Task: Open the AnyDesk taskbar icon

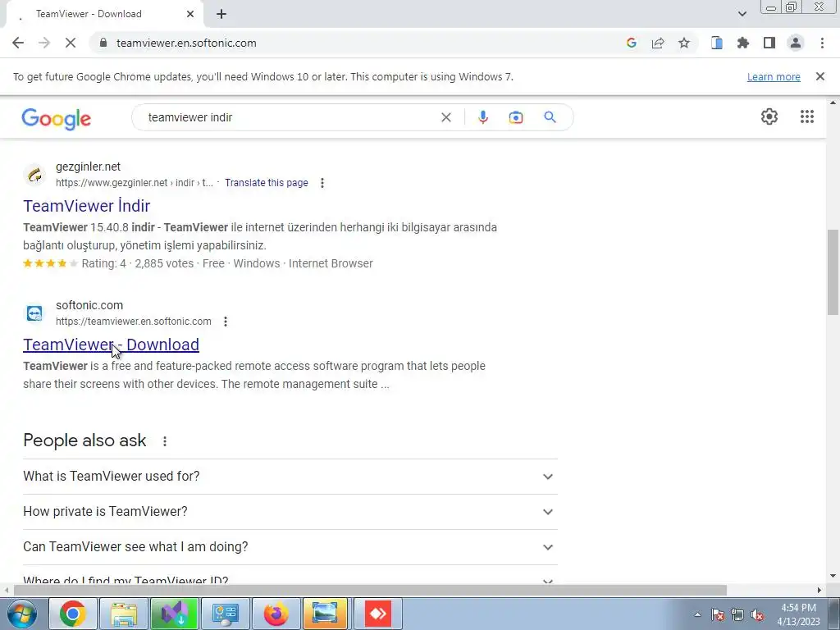Action: click(x=377, y=614)
